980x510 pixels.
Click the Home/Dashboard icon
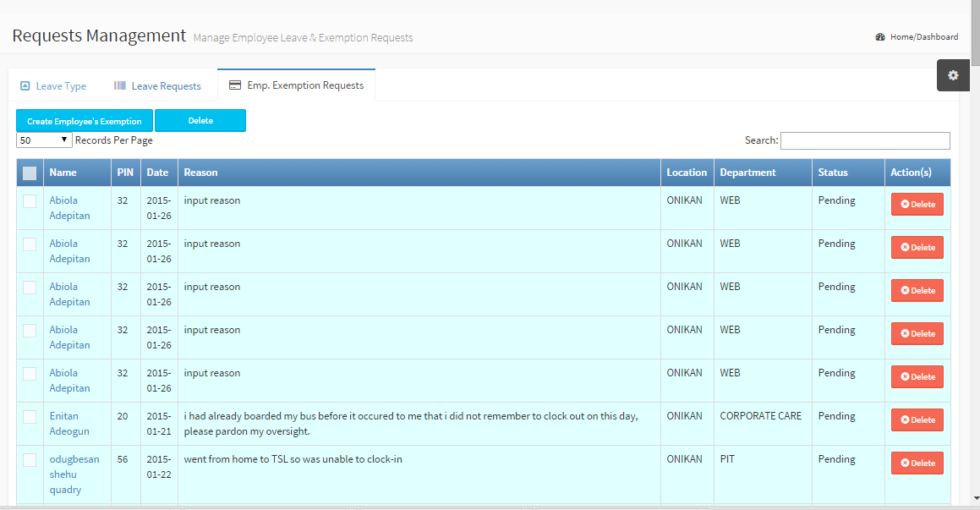[880, 37]
